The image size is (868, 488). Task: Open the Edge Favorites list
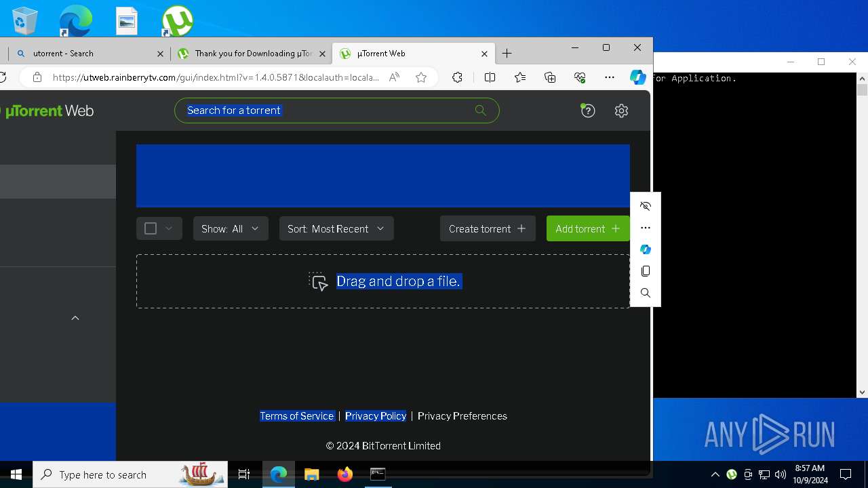(520, 77)
